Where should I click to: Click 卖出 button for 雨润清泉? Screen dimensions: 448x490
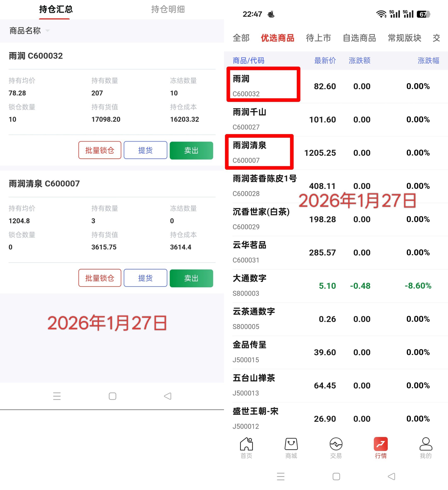[x=191, y=278]
